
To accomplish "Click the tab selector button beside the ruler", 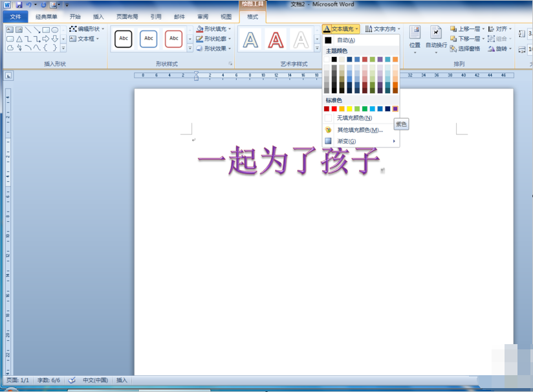I will 8,76.
